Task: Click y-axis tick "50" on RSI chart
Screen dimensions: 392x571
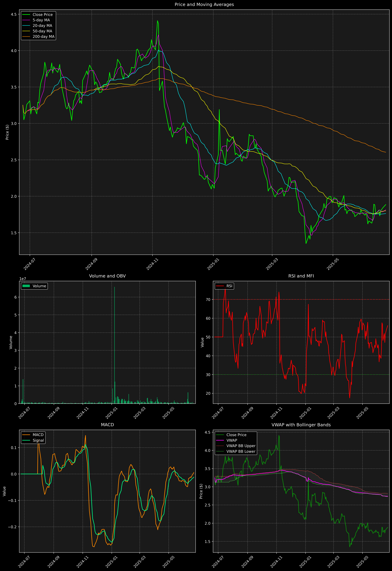Action: point(208,337)
